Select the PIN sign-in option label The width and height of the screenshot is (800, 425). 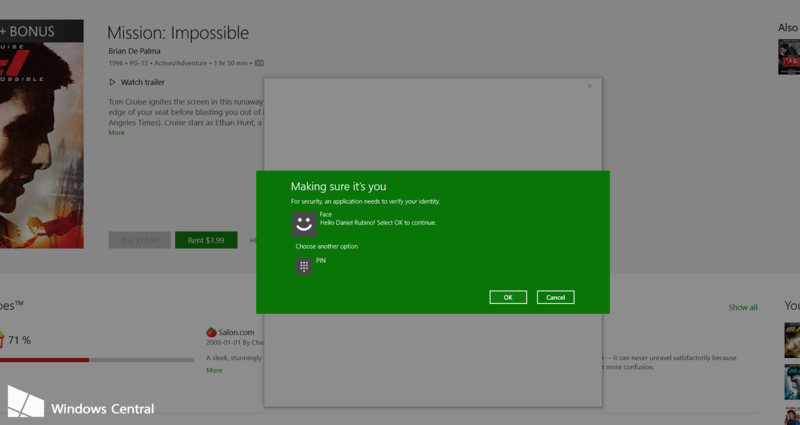pos(320,261)
